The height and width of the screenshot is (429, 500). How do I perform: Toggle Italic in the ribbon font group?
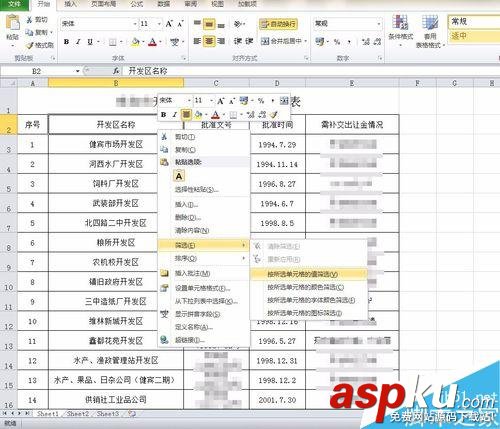pyautogui.click(x=78, y=42)
